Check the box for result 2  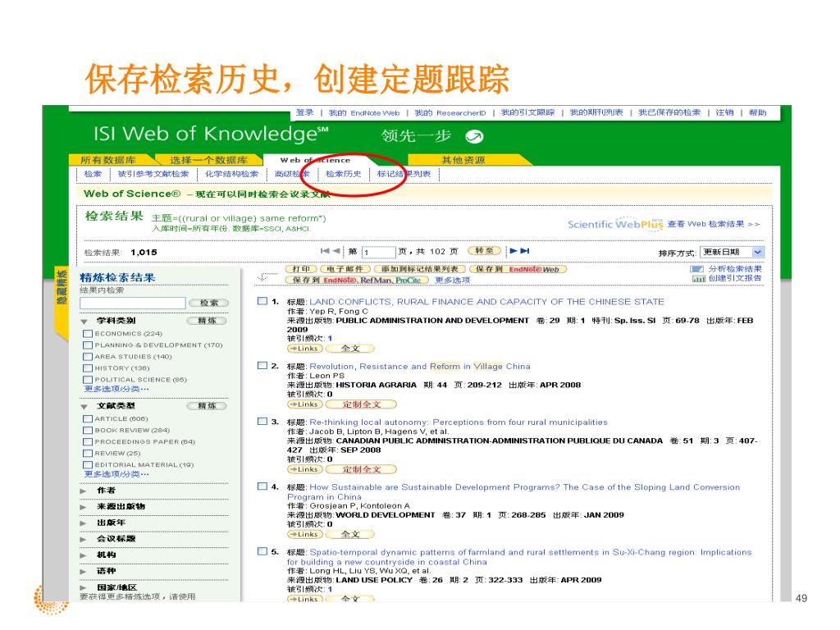tap(262, 365)
